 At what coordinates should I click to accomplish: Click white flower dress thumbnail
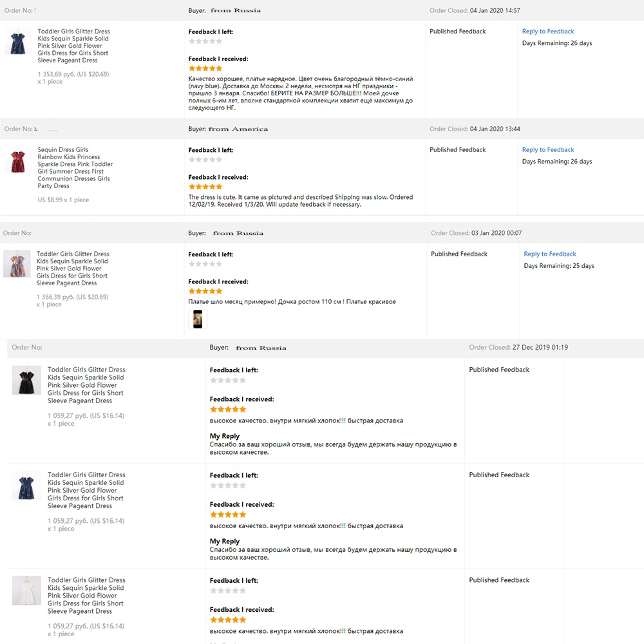pyautogui.click(x=26, y=590)
